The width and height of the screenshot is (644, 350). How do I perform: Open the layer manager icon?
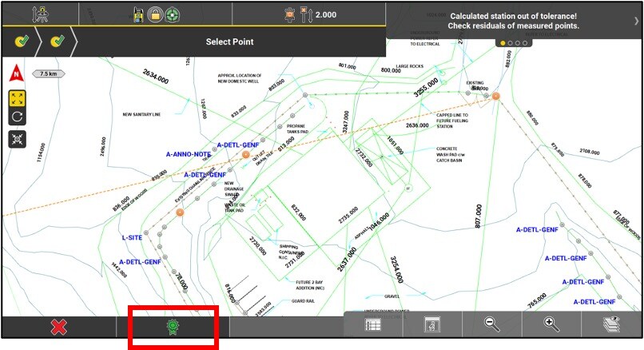tap(612, 324)
